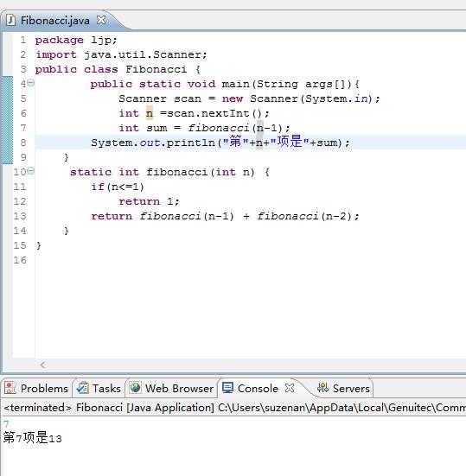Close the Fibonacci.java editor tab
466x476 pixels.
pos(101,20)
